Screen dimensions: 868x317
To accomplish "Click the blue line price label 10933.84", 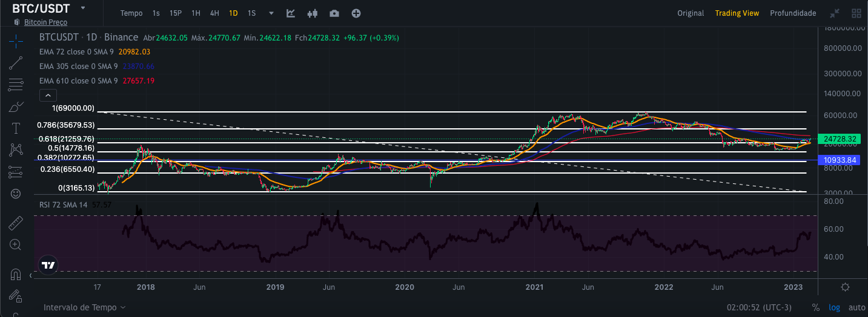I will tap(840, 160).
